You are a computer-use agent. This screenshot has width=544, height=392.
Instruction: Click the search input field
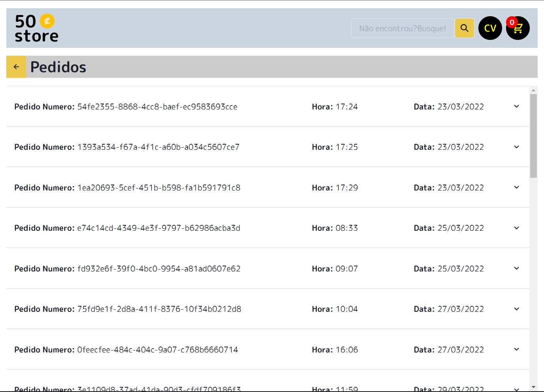coord(402,28)
